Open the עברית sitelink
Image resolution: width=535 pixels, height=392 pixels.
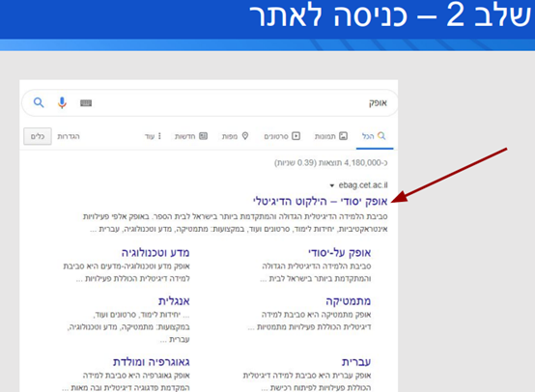356,362
